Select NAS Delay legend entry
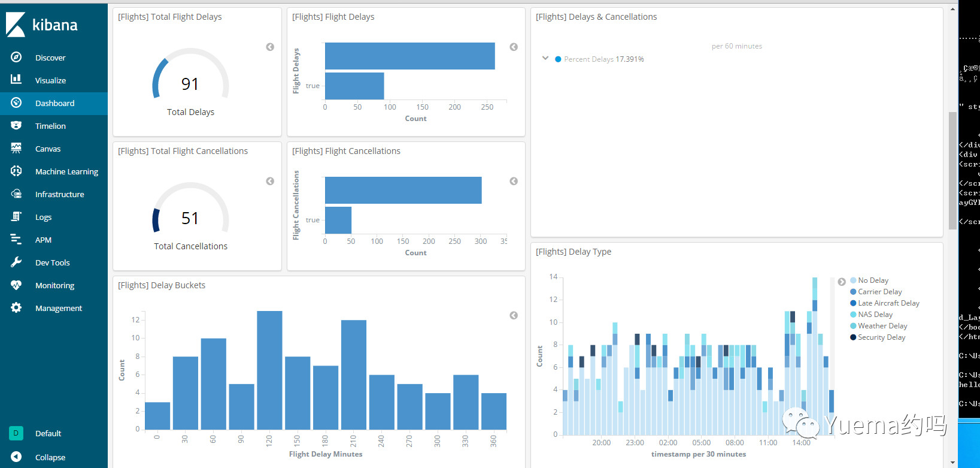980x468 pixels. (872, 315)
